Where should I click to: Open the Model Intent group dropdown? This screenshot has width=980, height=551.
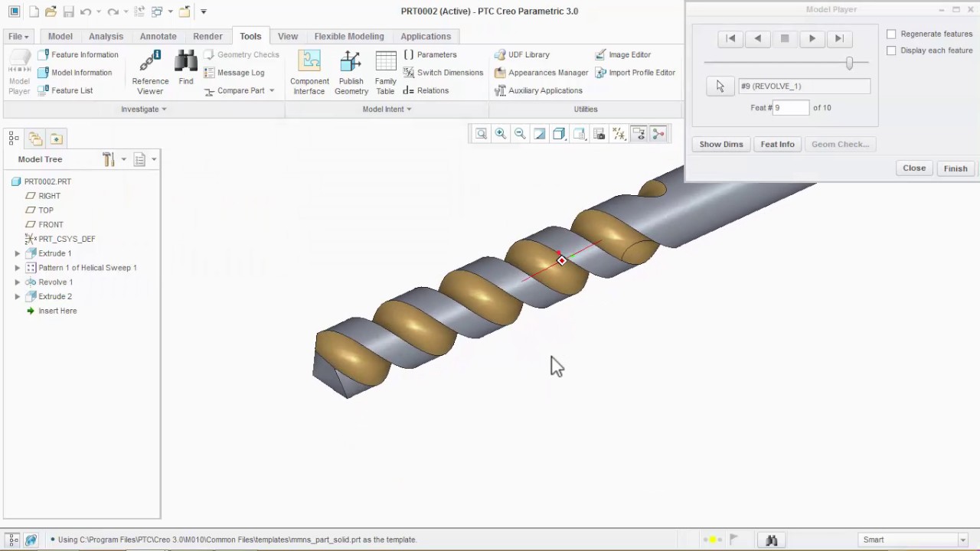pos(387,109)
